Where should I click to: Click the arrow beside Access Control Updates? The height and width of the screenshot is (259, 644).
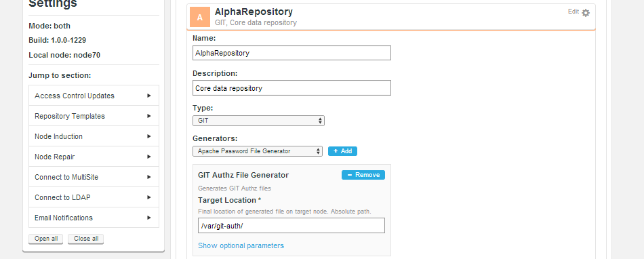tap(149, 96)
